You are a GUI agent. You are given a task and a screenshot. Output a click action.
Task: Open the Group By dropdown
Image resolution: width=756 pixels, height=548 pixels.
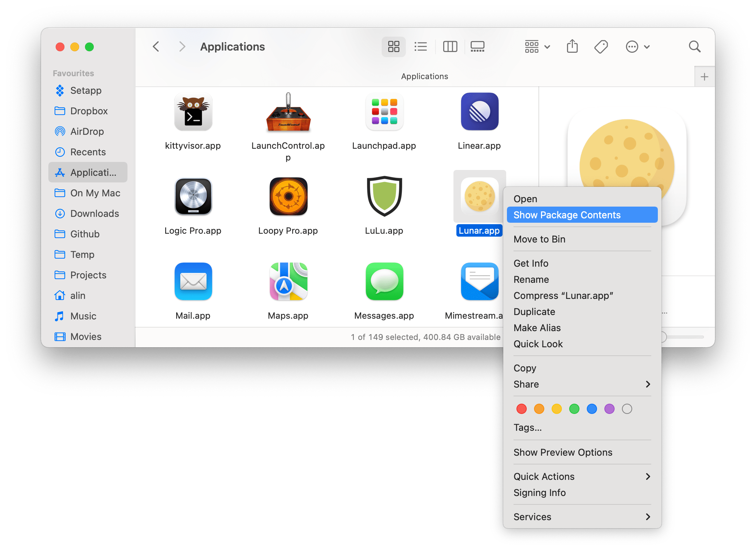[x=537, y=47]
